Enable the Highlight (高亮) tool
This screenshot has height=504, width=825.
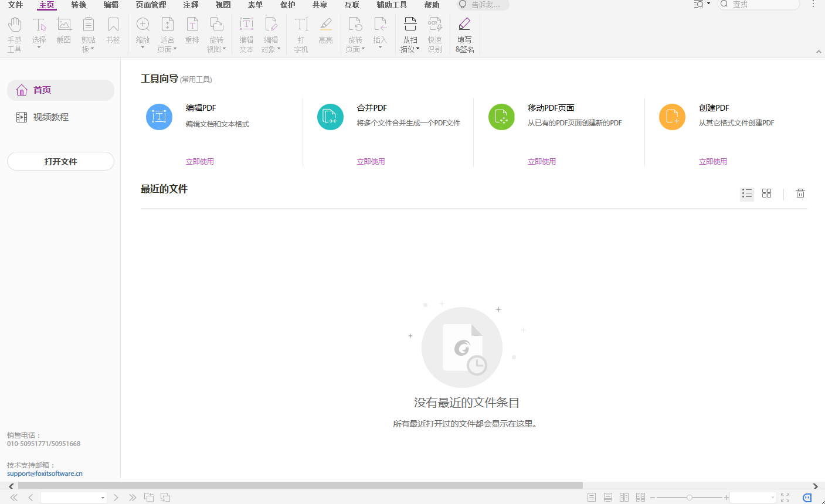[x=325, y=29]
